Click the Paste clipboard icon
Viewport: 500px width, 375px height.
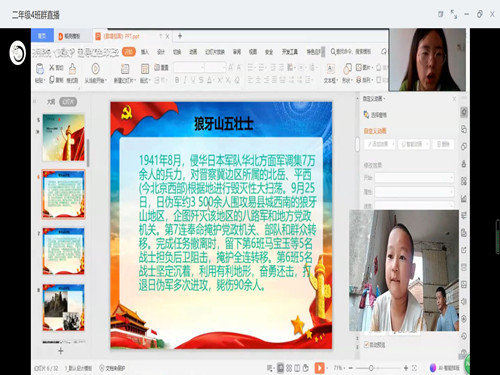pyautogui.click(x=40, y=69)
